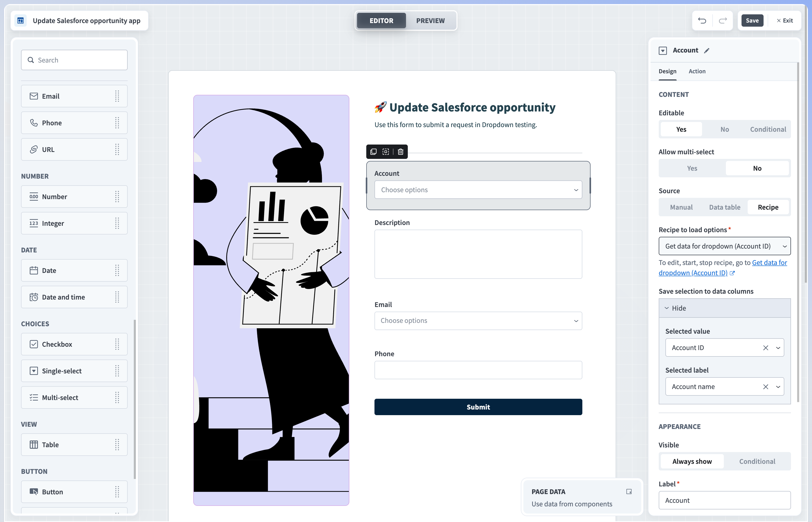Open the Recipe to load options dropdown
The image size is (812, 522).
tap(725, 246)
